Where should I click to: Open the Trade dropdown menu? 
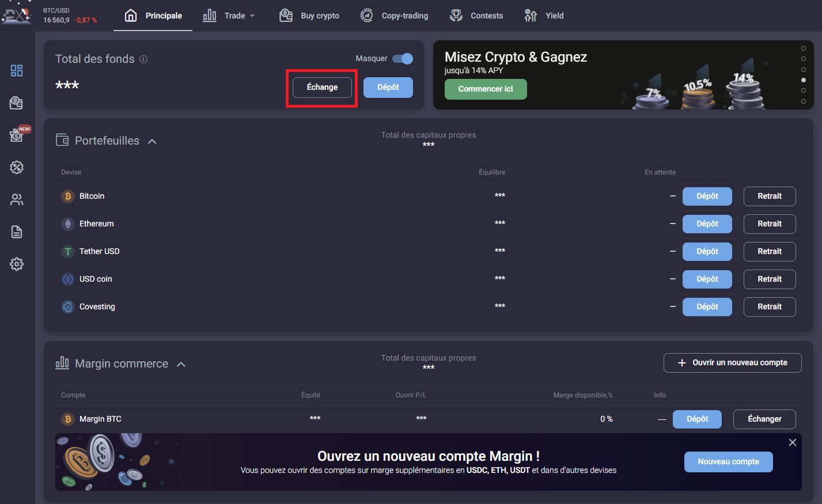(229, 16)
